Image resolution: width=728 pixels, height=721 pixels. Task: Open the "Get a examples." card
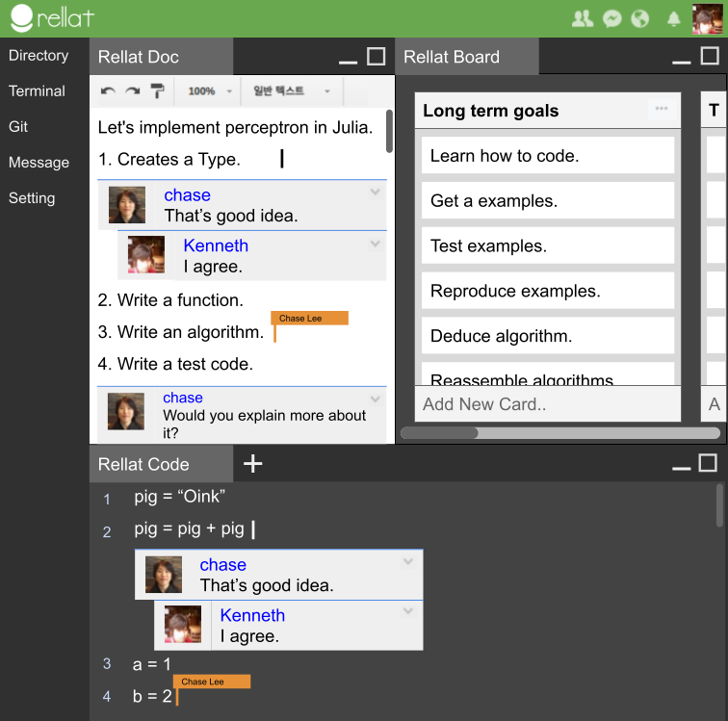(548, 200)
